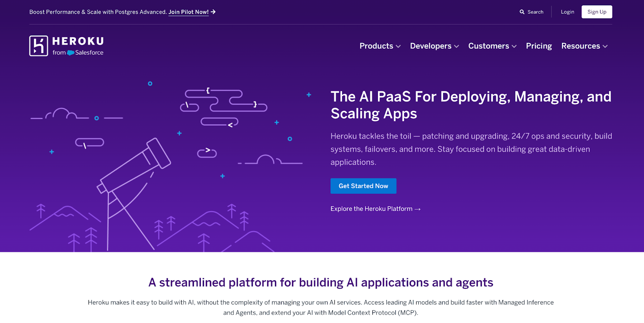Expand the Resources chevron
Image resolution: width=644 pixels, height=323 pixels.
[605, 47]
